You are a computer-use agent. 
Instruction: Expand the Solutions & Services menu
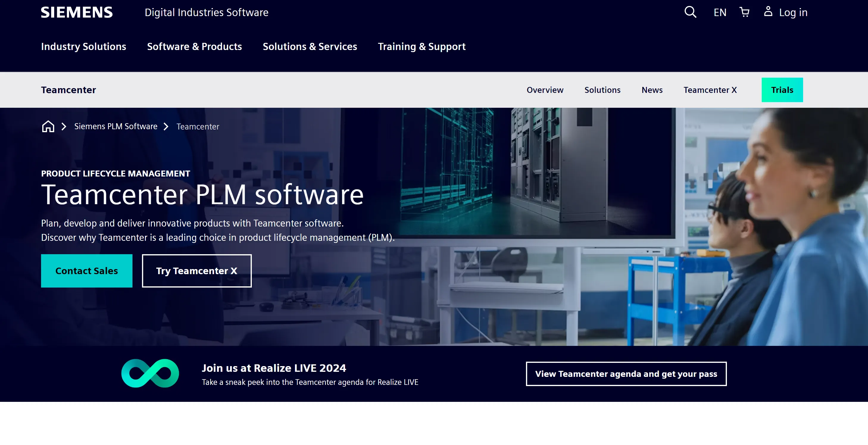click(x=310, y=46)
